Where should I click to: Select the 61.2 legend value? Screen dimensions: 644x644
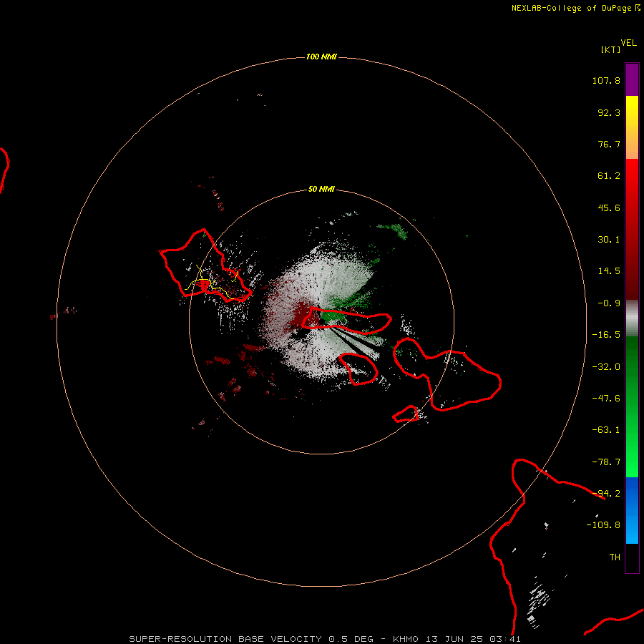click(x=609, y=176)
